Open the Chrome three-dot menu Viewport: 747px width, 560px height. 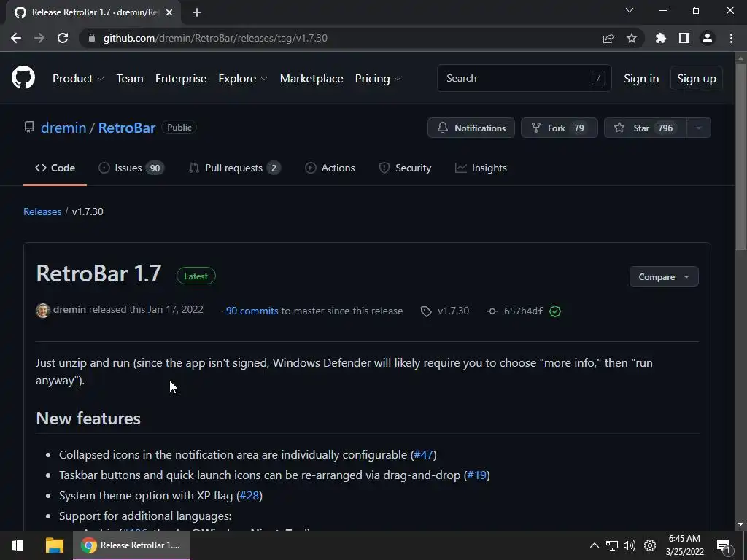tap(731, 38)
